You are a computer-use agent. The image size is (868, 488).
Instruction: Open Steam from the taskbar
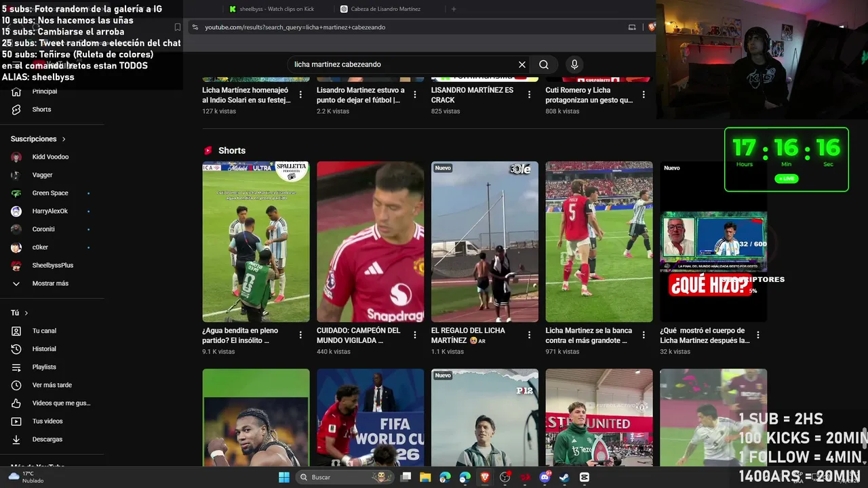click(564, 477)
